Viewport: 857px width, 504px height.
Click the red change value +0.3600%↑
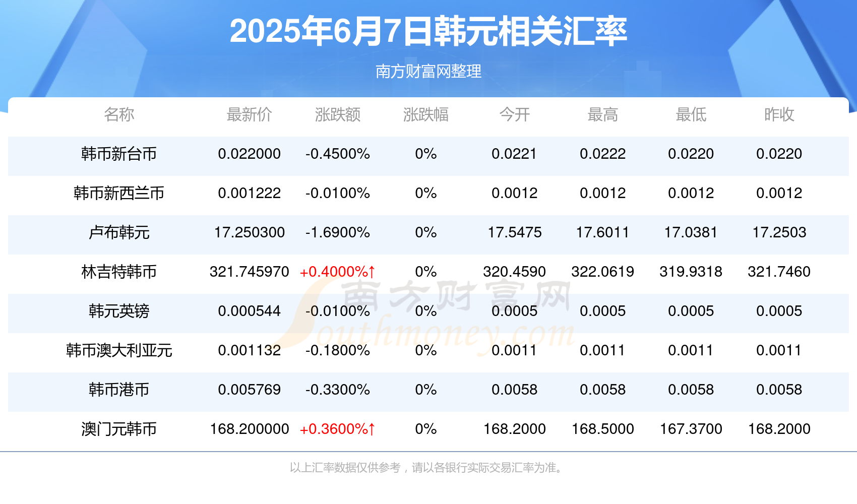click(x=338, y=429)
